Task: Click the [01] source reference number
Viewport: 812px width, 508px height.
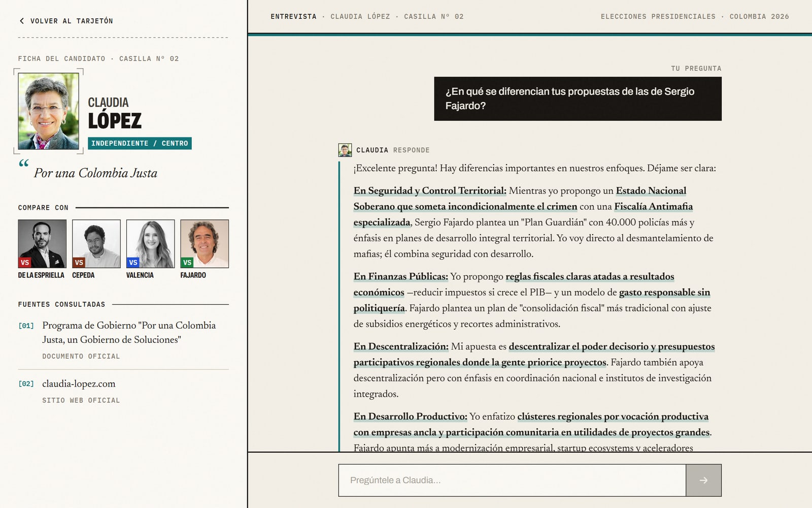Action: pyautogui.click(x=26, y=326)
